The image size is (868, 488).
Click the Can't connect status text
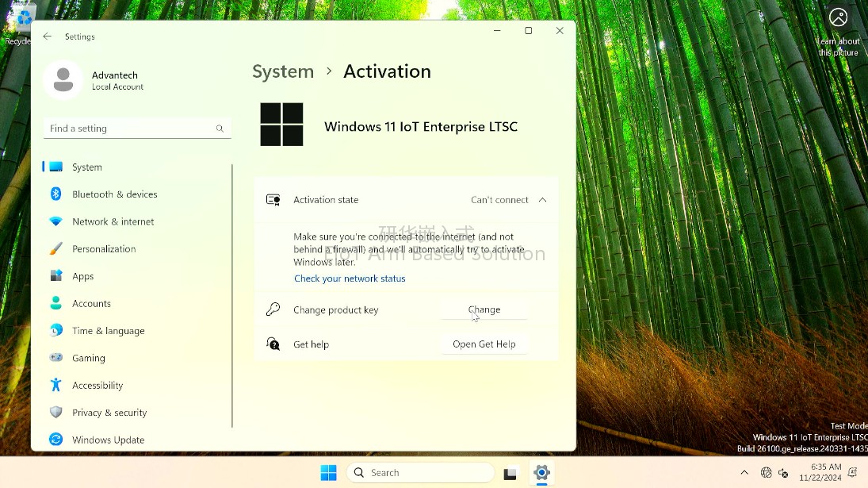click(x=499, y=200)
